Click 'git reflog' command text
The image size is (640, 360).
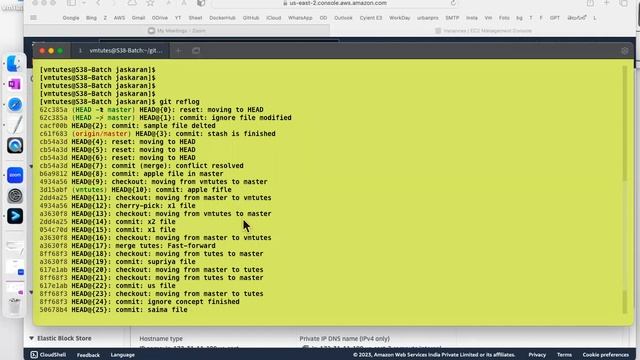(180, 102)
